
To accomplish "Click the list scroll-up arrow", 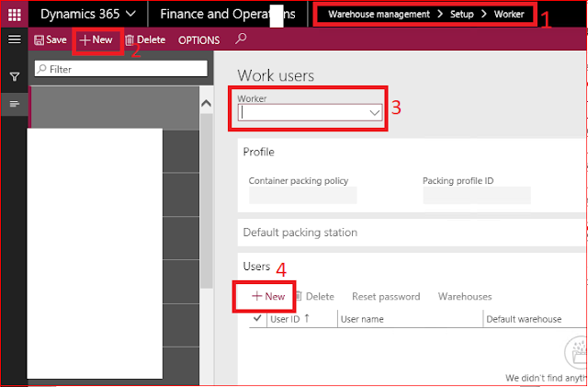I will (206, 103).
